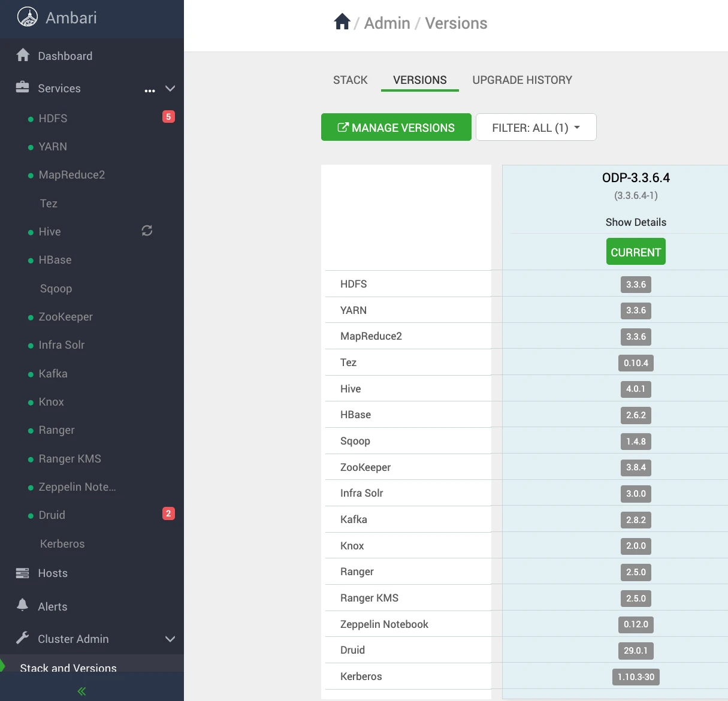The height and width of the screenshot is (701, 728).
Task: Switch to the STACK tab
Action: tap(351, 80)
